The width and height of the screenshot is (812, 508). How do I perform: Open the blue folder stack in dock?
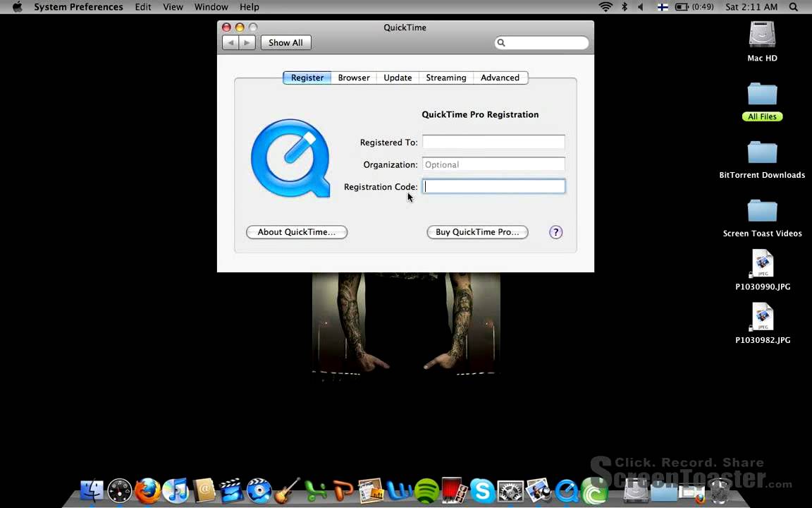(x=664, y=490)
